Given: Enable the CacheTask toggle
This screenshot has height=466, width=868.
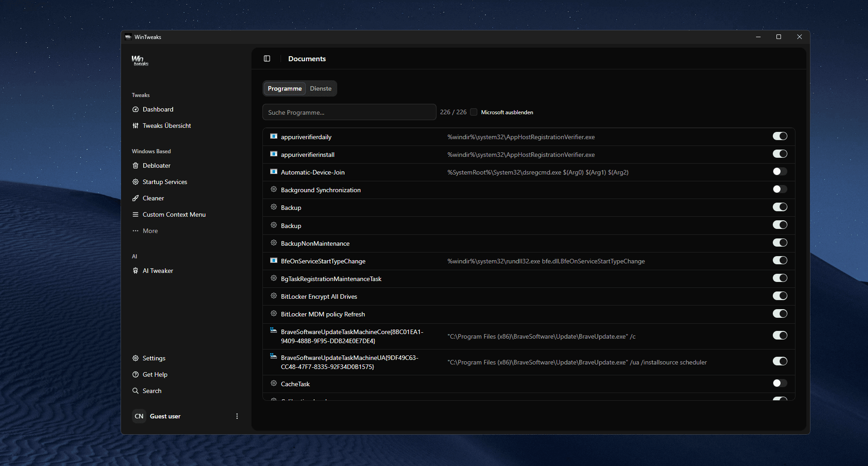Looking at the screenshot, I should (780, 383).
